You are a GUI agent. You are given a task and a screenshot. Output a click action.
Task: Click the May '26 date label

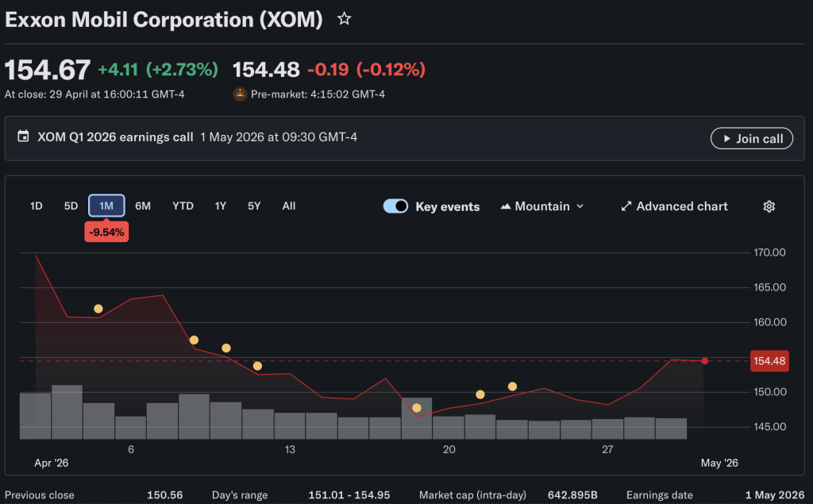point(719,463)
